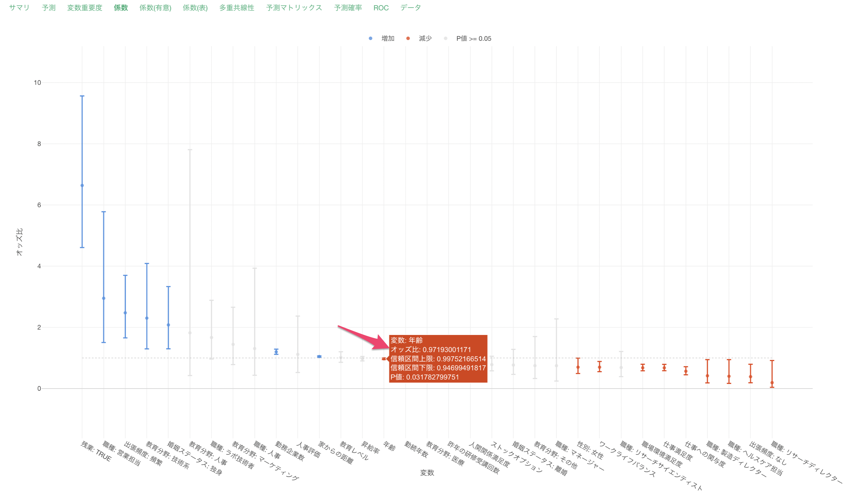Open the 多重共線性 tab
The image size is (852, 504).
[237, 8]
